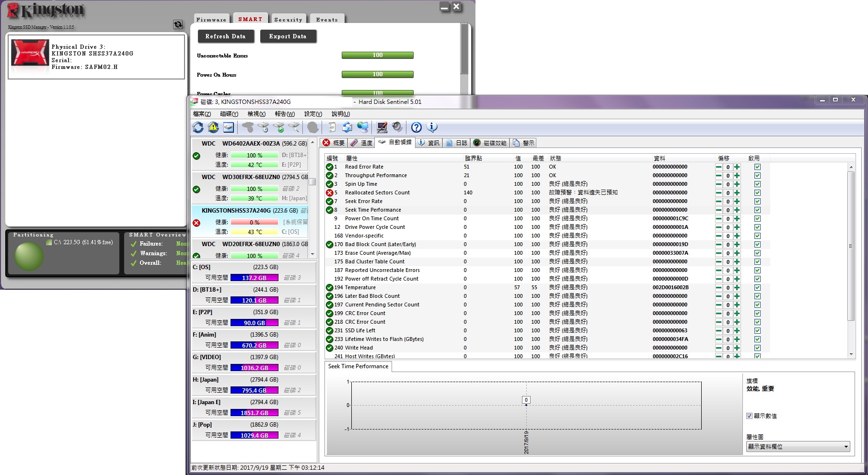Click the speaker sound toolbar icon
This screenshot has height=475, width=868.
397,127
